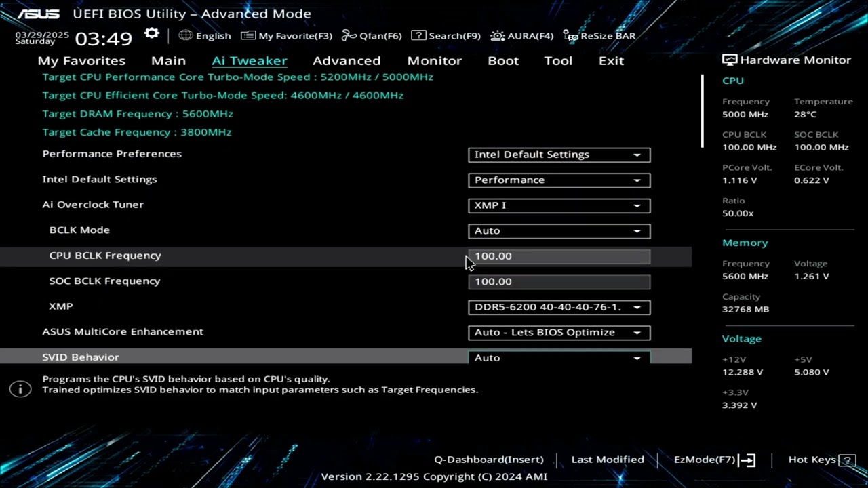Click the globe language icon
The height and width of the screenshot is (488, 868).
[185, 35]
